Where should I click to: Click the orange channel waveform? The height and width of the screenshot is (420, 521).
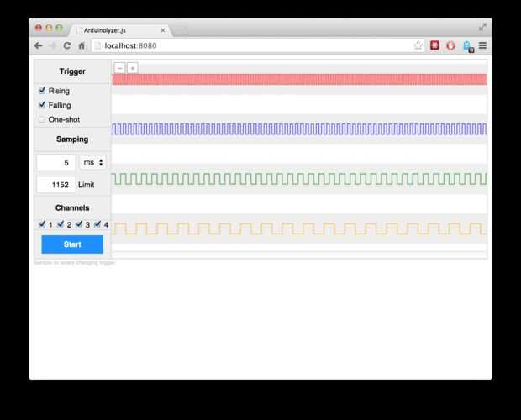299,228
